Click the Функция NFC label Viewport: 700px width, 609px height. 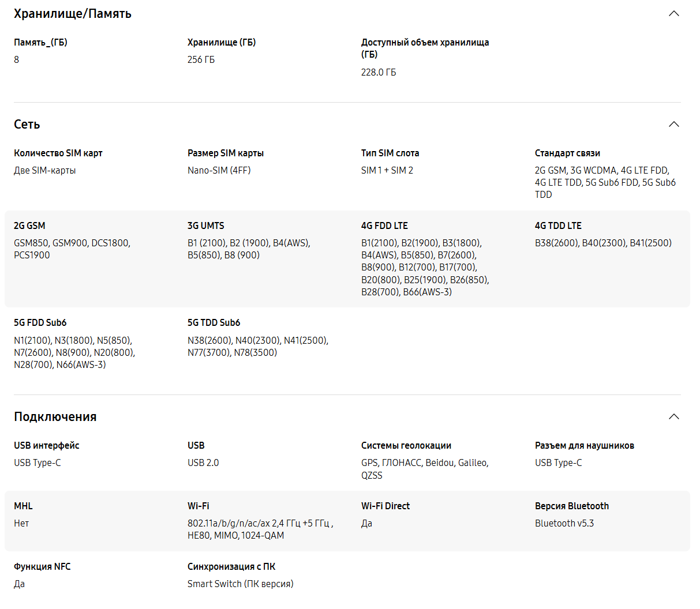point(42,566)
